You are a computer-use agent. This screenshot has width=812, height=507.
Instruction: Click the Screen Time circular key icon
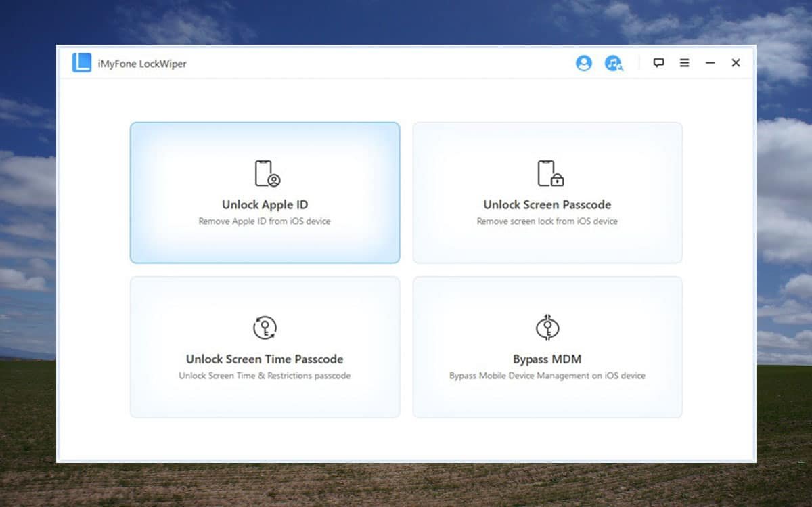(265, 328)
